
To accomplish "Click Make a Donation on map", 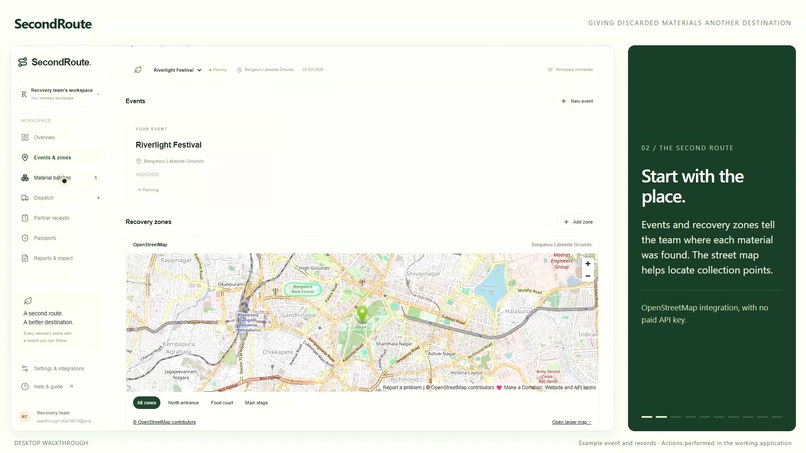I will (522, 388).
